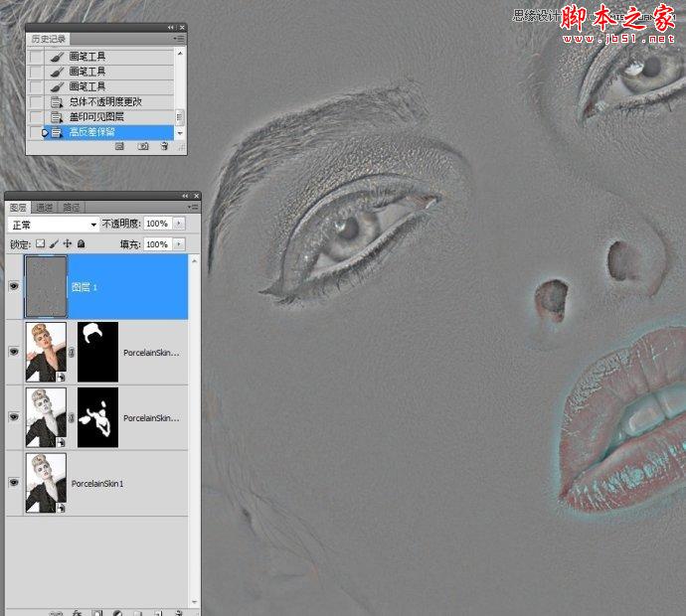Click the link icon on the second PorcelainSkin masked layer
Screen dimensions: 686x616
click(x=72, y=417)
